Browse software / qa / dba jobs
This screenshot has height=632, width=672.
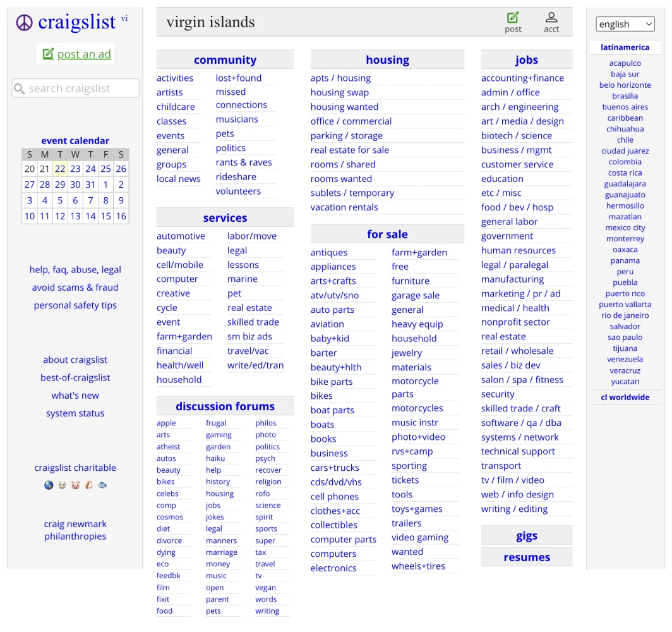521,423
